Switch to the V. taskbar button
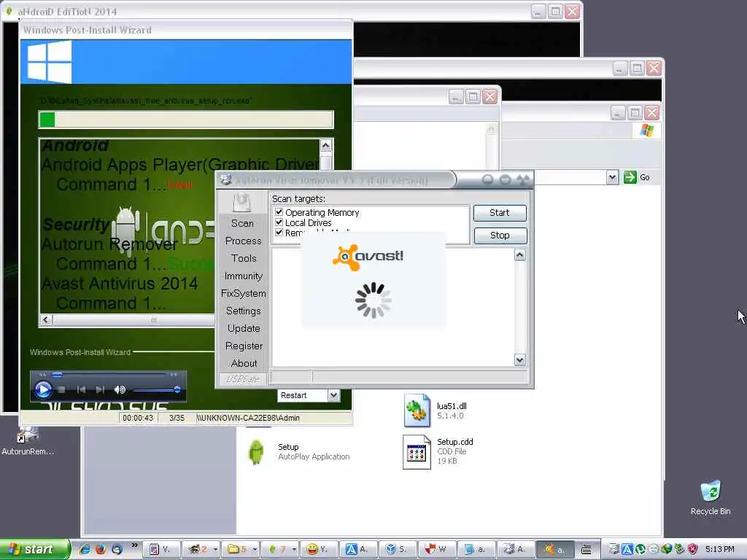 tap(160, 549)
